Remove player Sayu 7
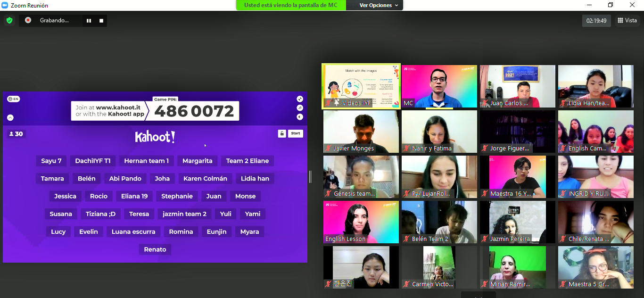This screenshot has height=298, width=644. point(51,161)
